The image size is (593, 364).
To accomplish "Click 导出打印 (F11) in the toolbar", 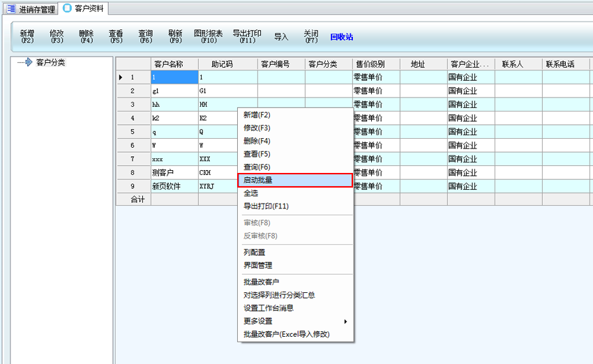I will coord(247,36).
